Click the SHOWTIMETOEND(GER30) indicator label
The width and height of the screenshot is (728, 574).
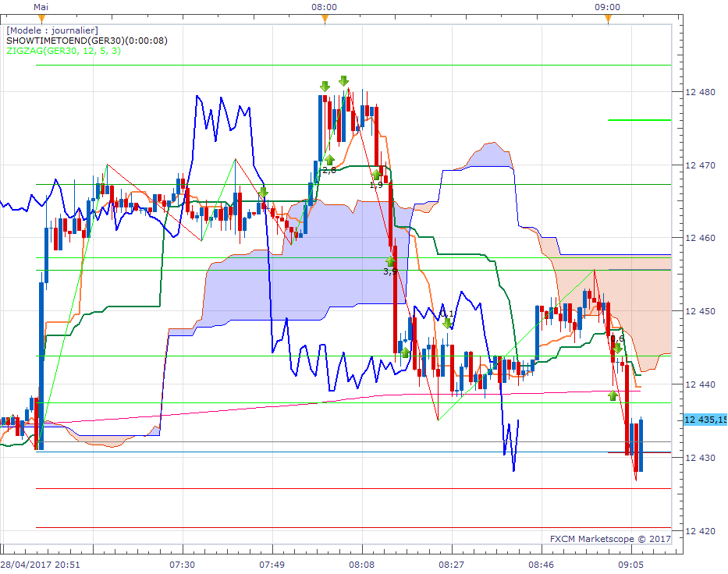[x=87, y=41]
